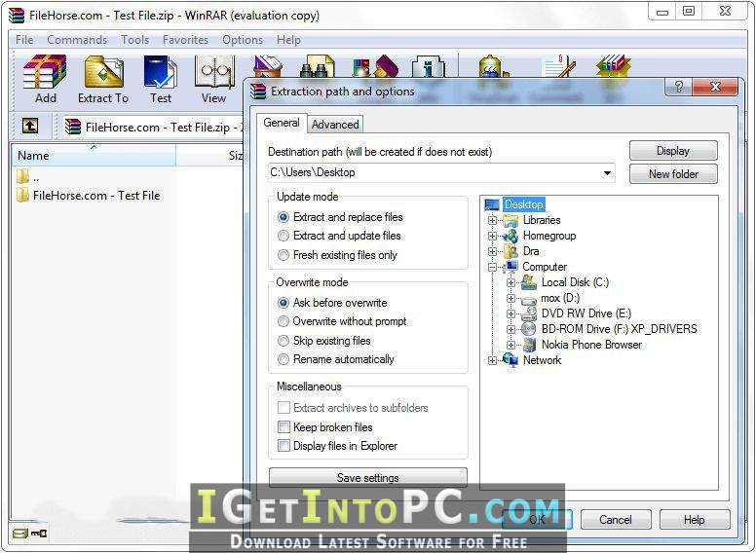Click the Info toolbar icon
756x553 pixels.
428,66
